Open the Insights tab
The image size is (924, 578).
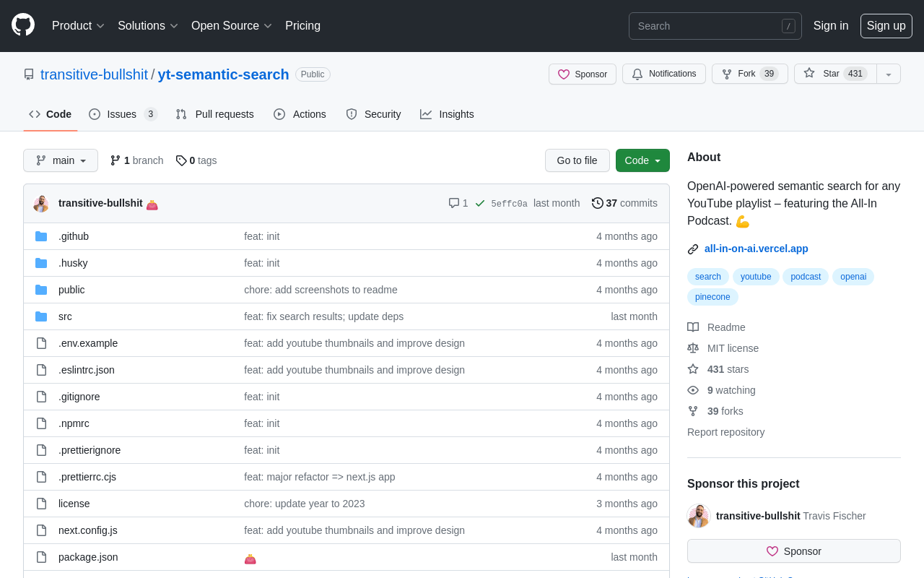pyautogui.click(x=447, y=114)
